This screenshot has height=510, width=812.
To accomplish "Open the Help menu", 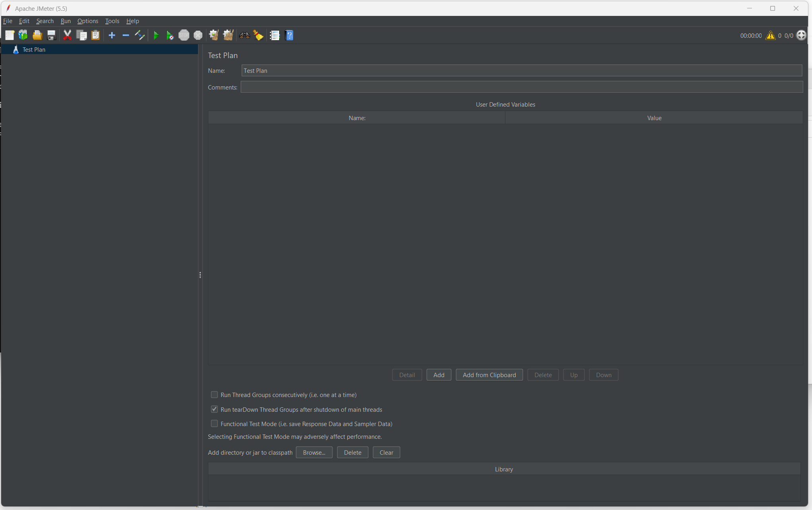I will 133,21.
